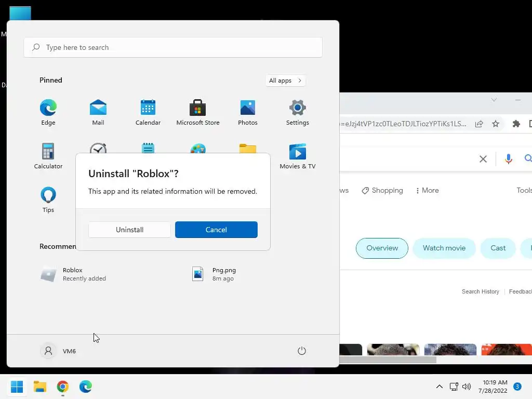Open the Mail pinned app
532x399 pixels.
98,112
